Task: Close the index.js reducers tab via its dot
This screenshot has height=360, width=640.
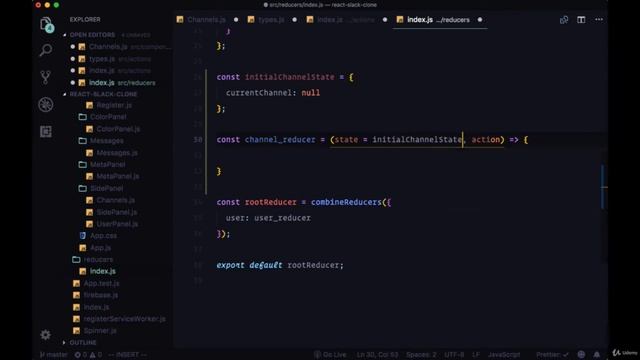Action: (x=480, y=20)
